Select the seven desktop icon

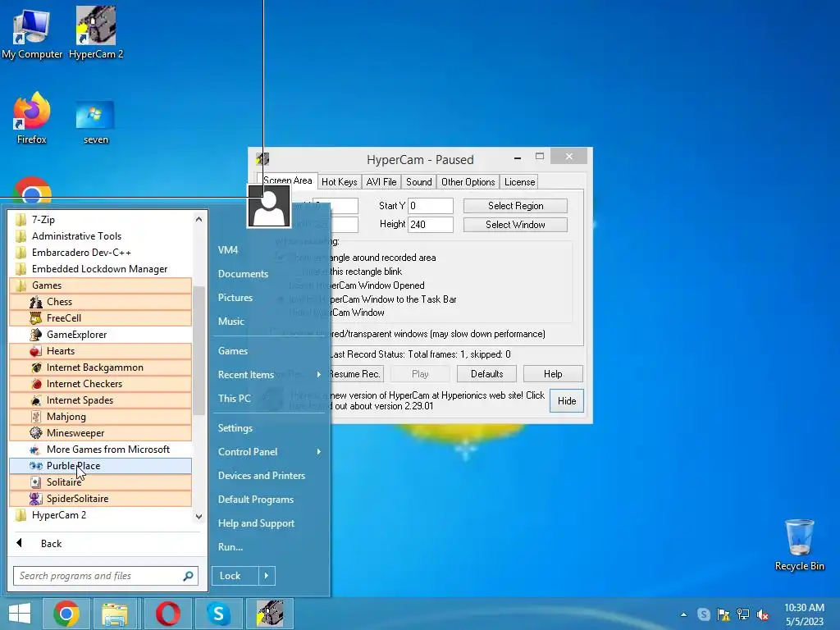click(96, 122)
